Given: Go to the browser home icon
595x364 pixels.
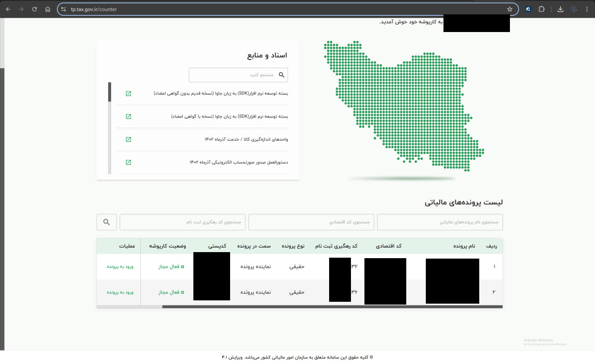Looking at the screenshot, I should coord(48,9).
